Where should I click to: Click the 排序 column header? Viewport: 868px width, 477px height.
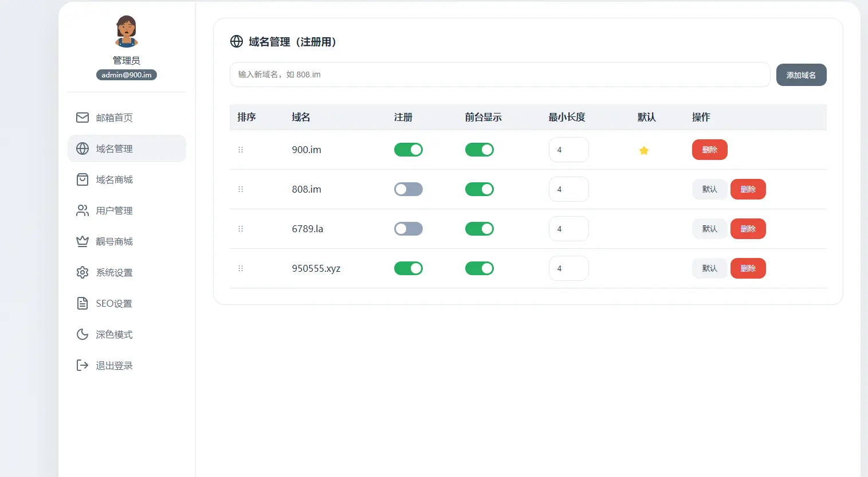(246, 117)
